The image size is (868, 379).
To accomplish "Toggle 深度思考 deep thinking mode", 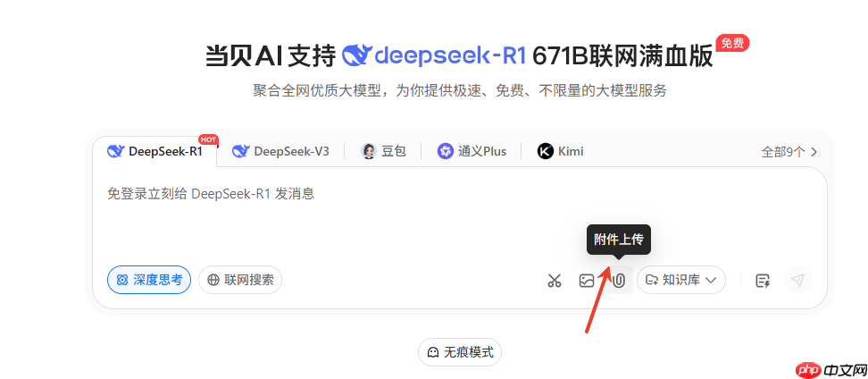I will tap(149, 280).
